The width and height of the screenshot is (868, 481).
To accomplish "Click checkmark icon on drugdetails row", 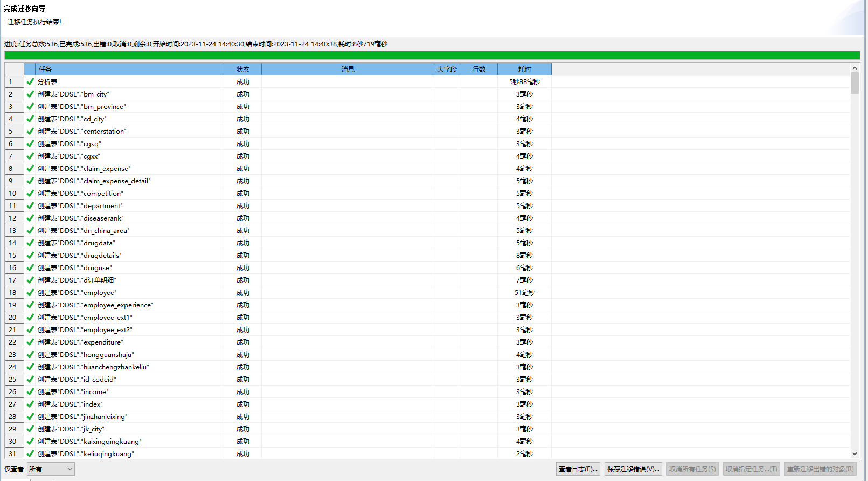I will [x=30, y=256].
